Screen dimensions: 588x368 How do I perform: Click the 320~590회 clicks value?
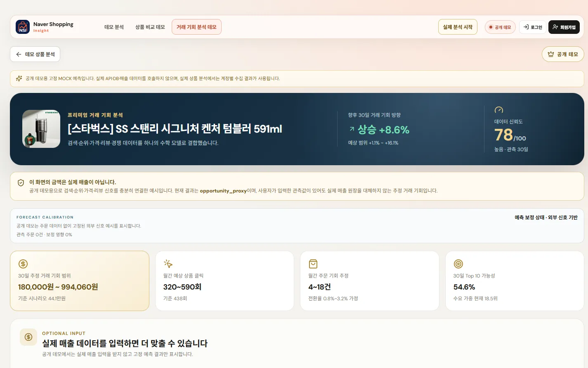point(182,287)
